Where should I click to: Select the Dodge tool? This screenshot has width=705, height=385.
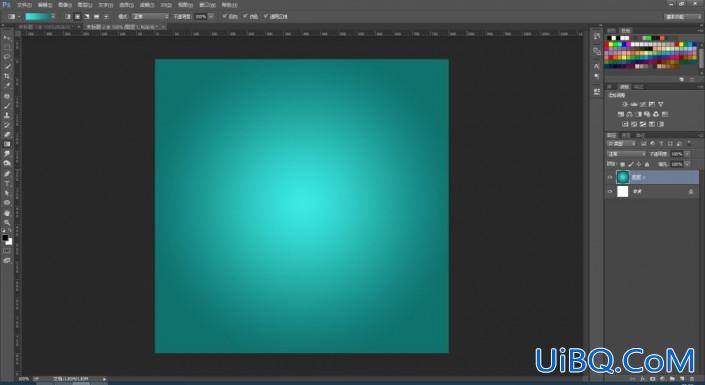(x=7, y=163)
